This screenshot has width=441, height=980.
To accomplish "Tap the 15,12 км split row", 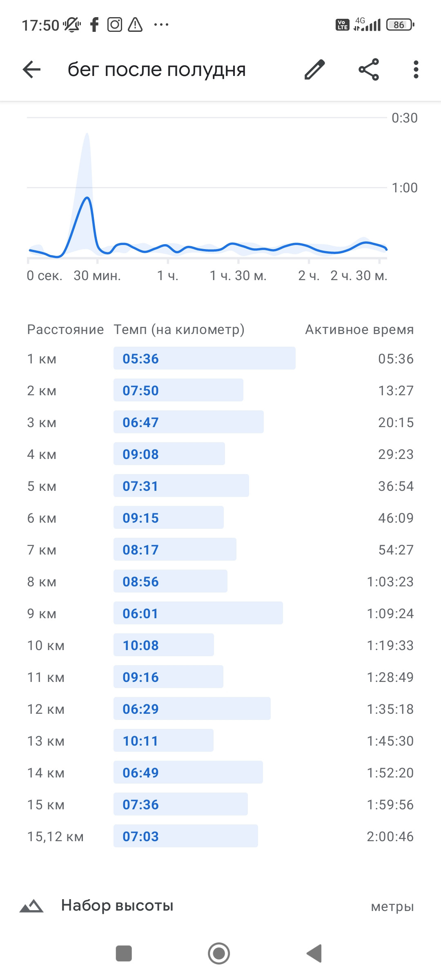I will coord(220,836).
